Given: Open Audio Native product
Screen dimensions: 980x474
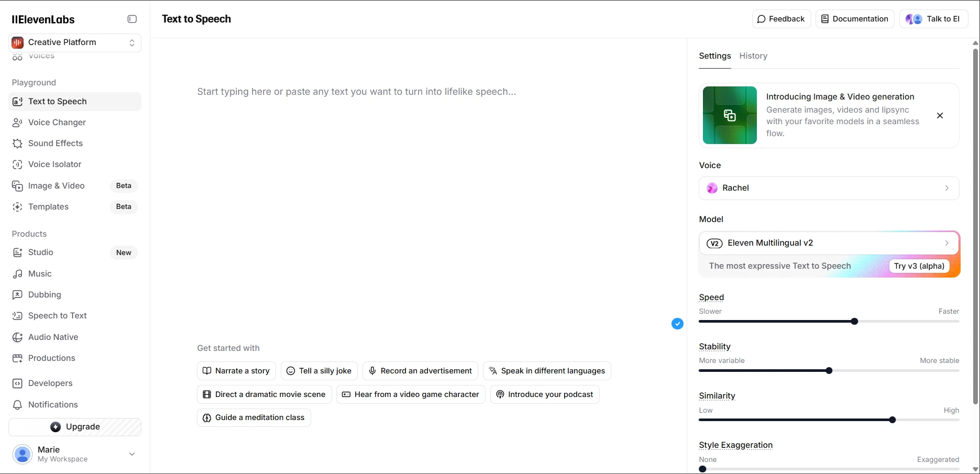Looking at the screenshot, I should coord(75,337).
